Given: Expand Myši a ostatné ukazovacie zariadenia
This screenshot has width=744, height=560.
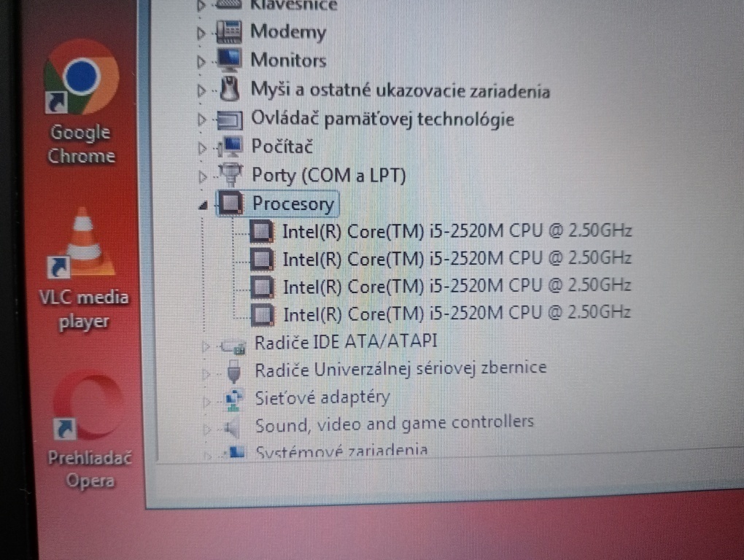Looking at the screenshot, I should (201, 91).
